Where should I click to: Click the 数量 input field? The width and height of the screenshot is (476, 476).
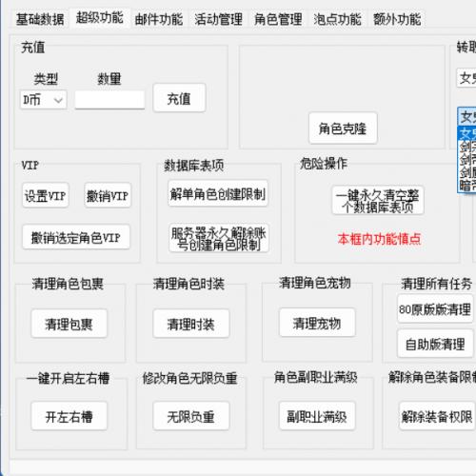[x=109, y=100]
